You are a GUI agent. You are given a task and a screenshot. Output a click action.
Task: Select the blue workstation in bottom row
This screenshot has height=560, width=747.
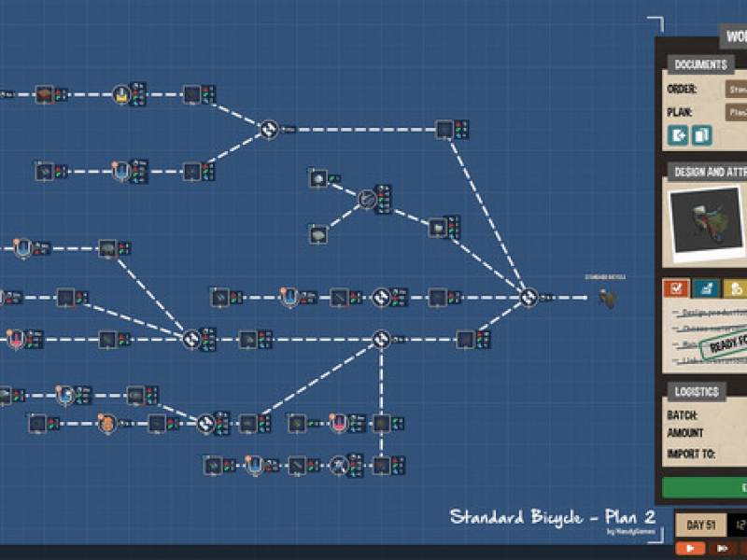click(255, 465)
